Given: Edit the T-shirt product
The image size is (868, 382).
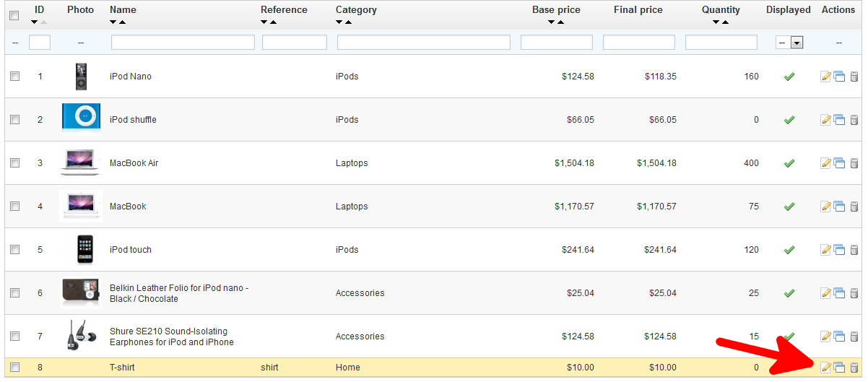Looking at the screenshot, I should 826,368.
